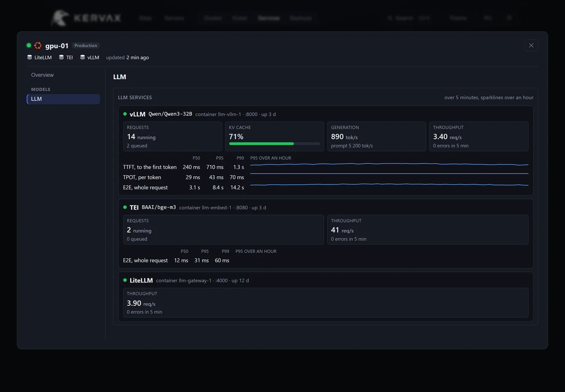Click the "container llm-vllm-1 · :8000 · up 3 d" text
The height and width of the screenshot is (392, 565).
(235, 114)
